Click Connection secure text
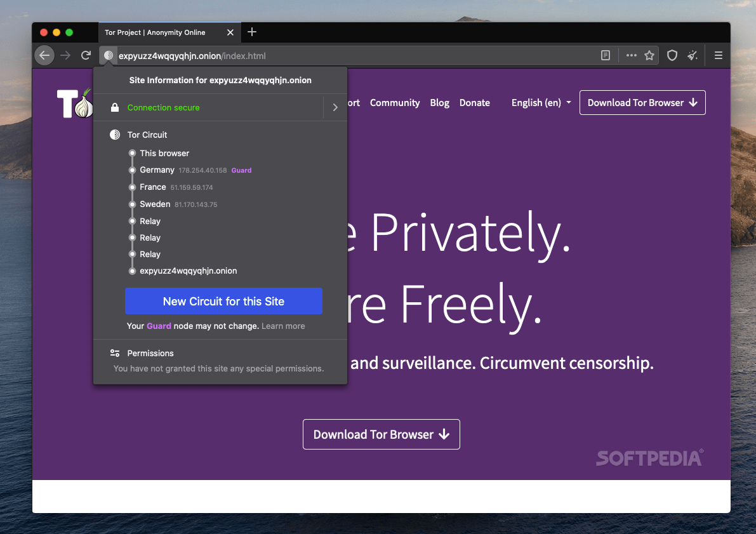 (163, 107)
